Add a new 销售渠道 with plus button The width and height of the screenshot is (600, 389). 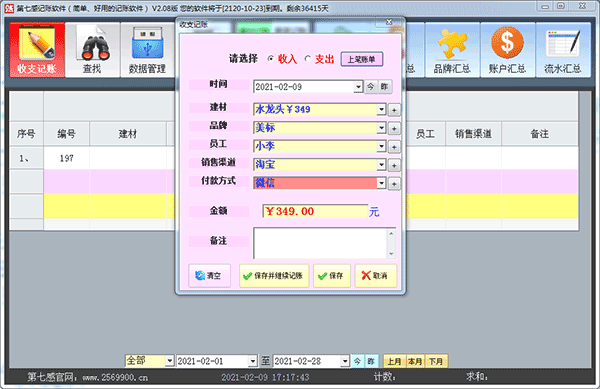(x=394, y=165)
